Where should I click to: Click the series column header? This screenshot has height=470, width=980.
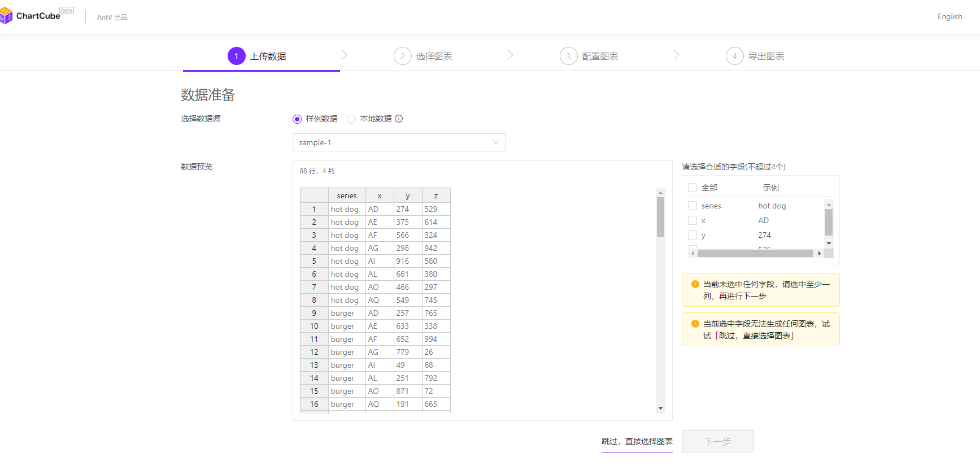[x=347, y=195]
